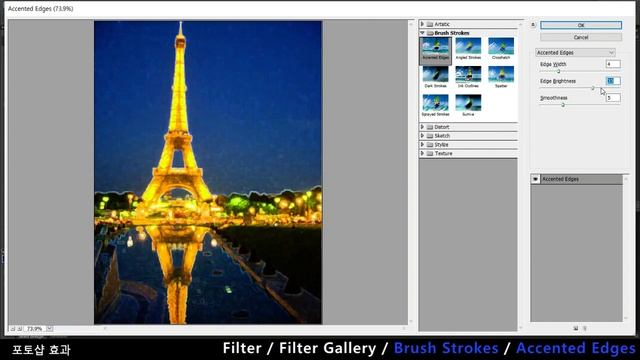Select the Sumi-e filter thumbnail

[x=468, y=106]
